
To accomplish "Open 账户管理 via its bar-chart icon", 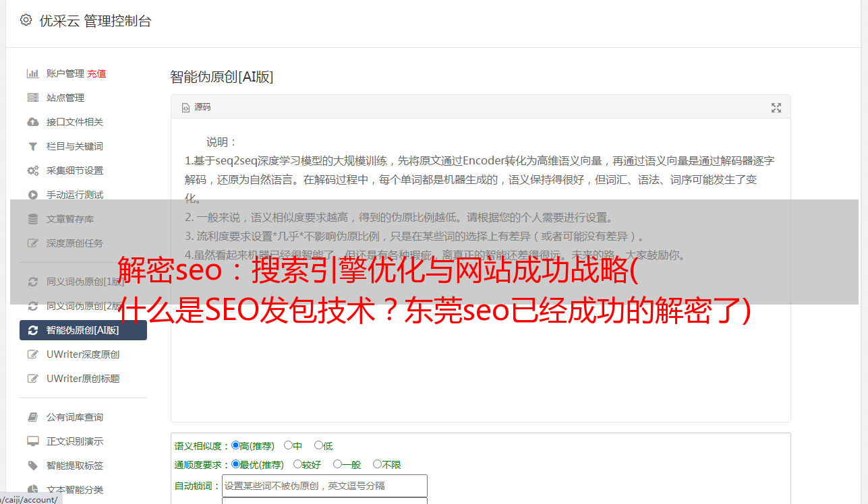I will 32,73.
